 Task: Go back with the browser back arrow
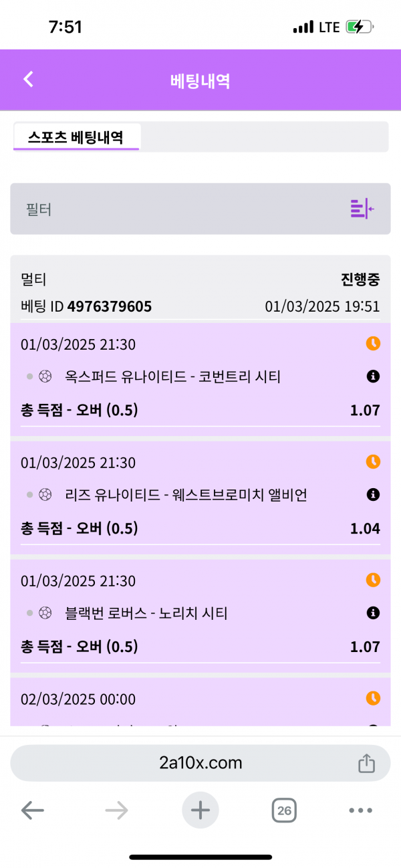click(32, 811)
